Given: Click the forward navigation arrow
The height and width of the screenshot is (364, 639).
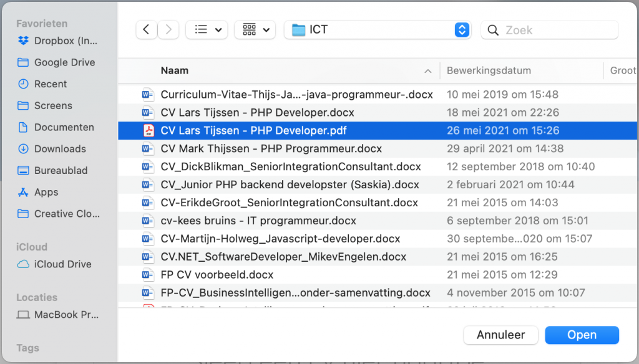Looking at the screenshot, I should pos(168,29).
